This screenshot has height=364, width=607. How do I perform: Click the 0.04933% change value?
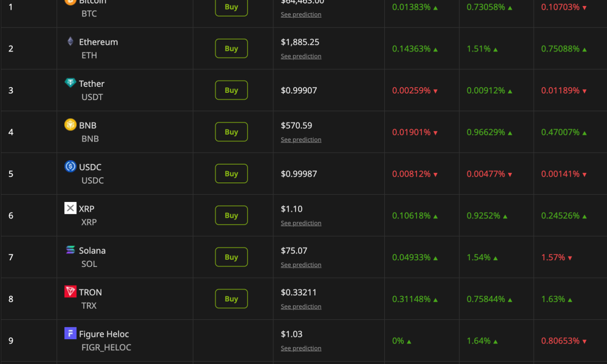[411, 257]
